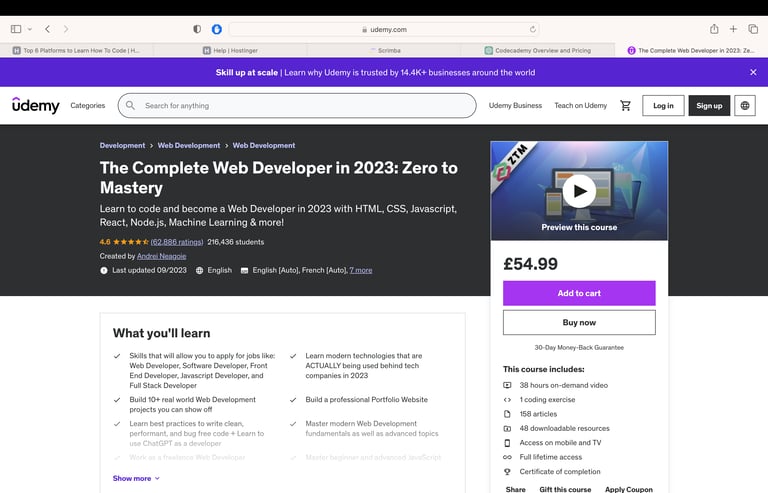Open the Safari sidebar toggle icon
The width and height of the screenshot is (768, 493).
(16, 29)
